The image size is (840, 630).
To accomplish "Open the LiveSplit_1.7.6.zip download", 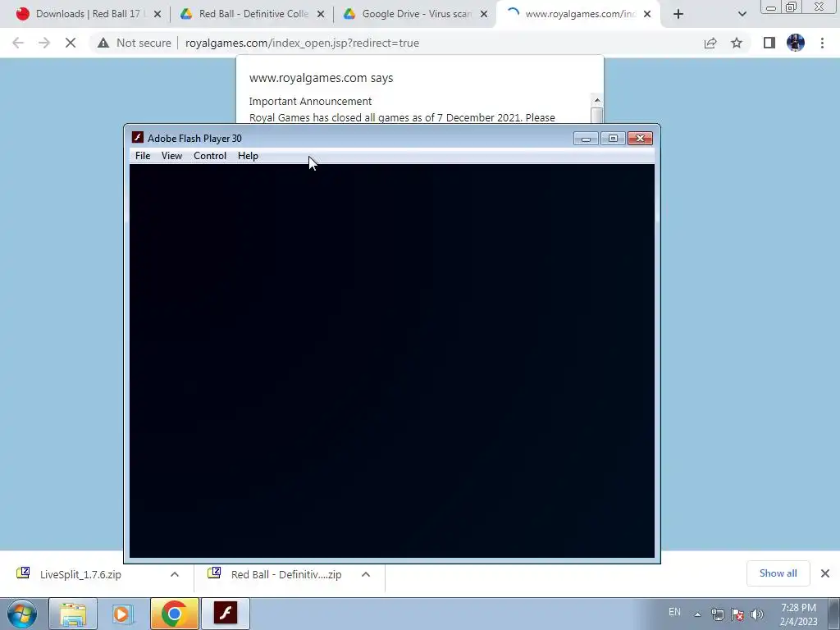I will (80, 574).
